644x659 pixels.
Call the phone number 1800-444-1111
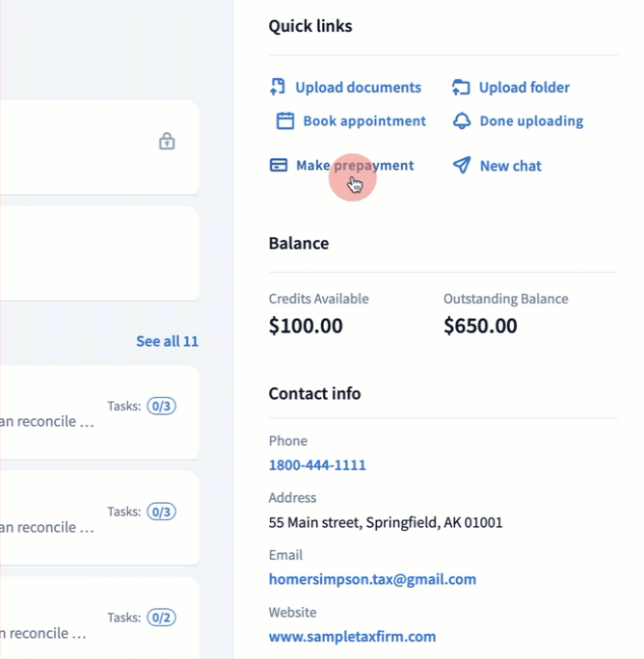coord(317,465)
